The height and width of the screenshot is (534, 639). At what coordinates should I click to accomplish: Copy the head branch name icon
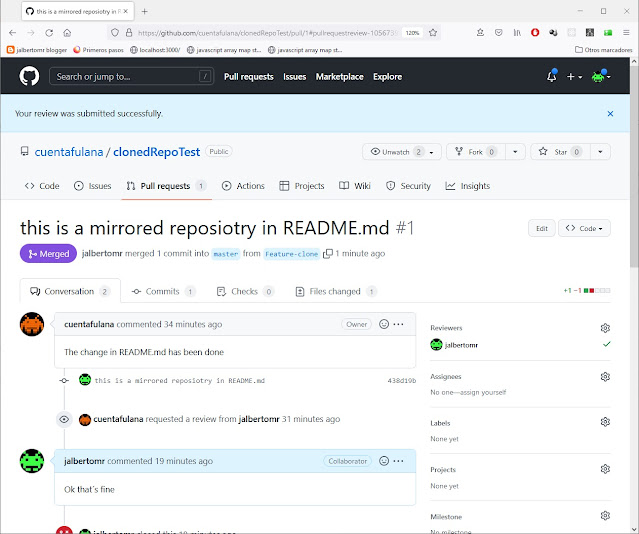(x=328, y=254)
